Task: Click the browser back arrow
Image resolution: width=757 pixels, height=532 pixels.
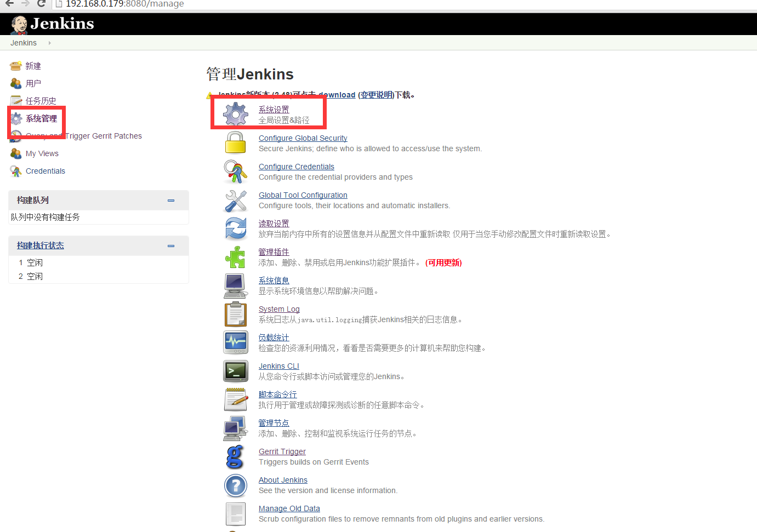Action: tap(9, 4)
